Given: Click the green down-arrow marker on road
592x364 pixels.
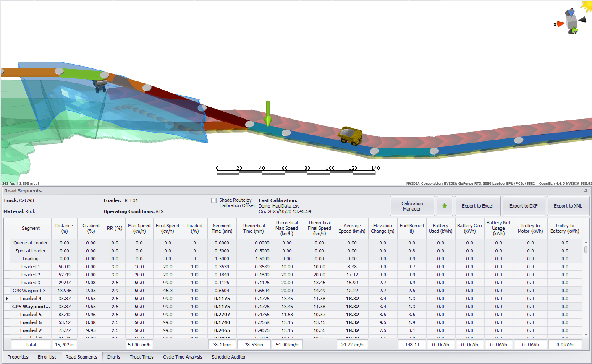Looking at the screenshot, I should [268, 114].
